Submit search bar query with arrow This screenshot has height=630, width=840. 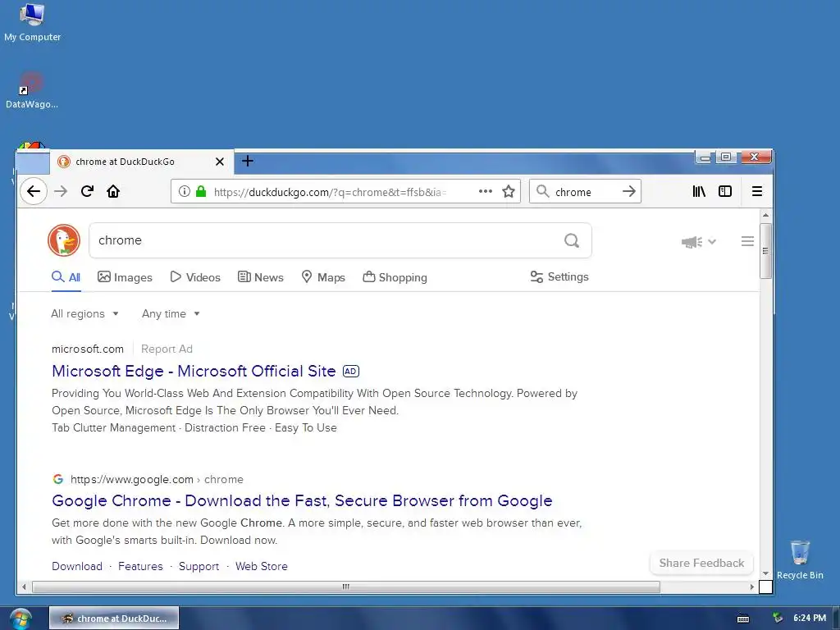[629, 191]
